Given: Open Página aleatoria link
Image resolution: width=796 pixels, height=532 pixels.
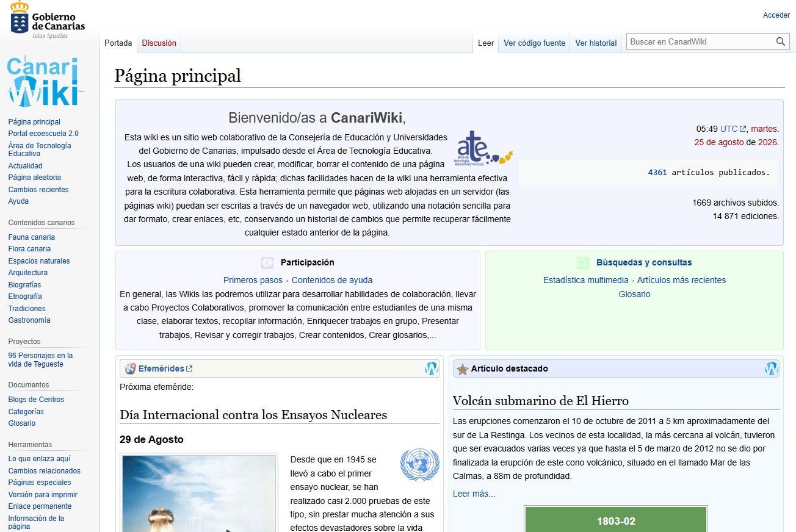Looking at the screenshot, I should pyautogui.click(x=35, y=178).
